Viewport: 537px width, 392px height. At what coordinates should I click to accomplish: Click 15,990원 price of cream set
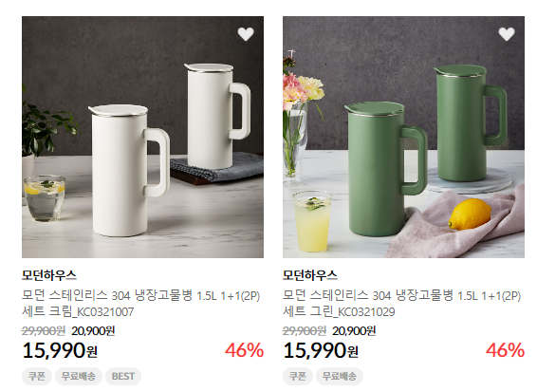pos(60,351)
